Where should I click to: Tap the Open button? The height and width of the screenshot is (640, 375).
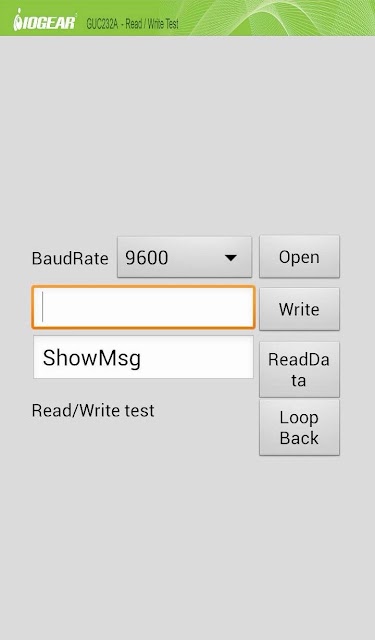tap(299, 257)
